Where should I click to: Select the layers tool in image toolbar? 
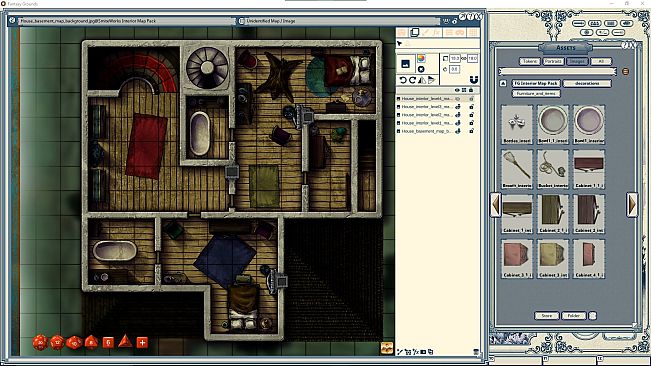tap(414, 32)
